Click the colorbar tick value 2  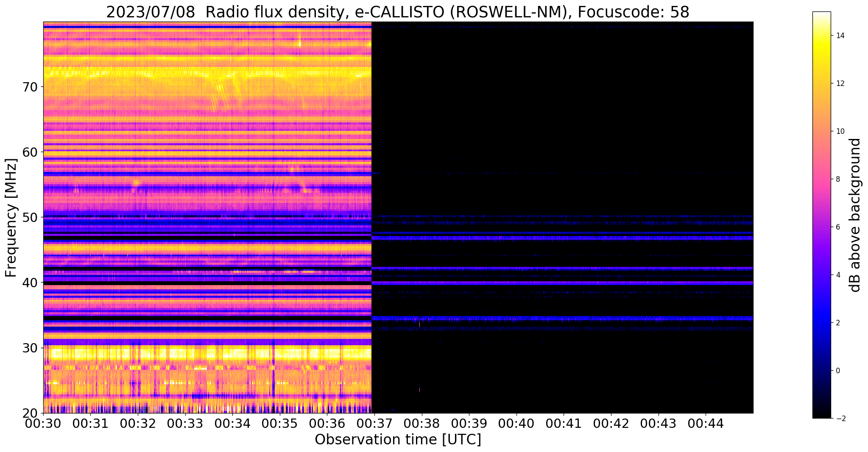(x=837, y=323)
